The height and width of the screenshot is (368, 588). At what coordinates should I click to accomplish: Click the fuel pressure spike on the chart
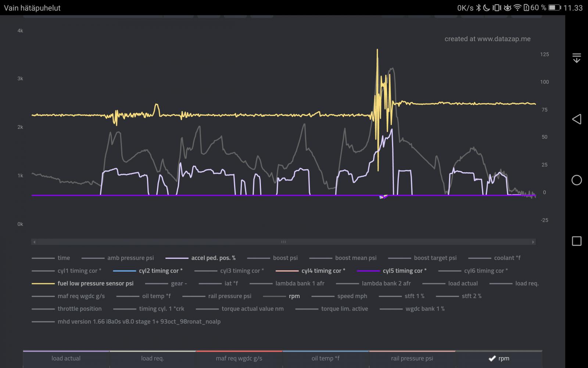[x=377, y=52]
